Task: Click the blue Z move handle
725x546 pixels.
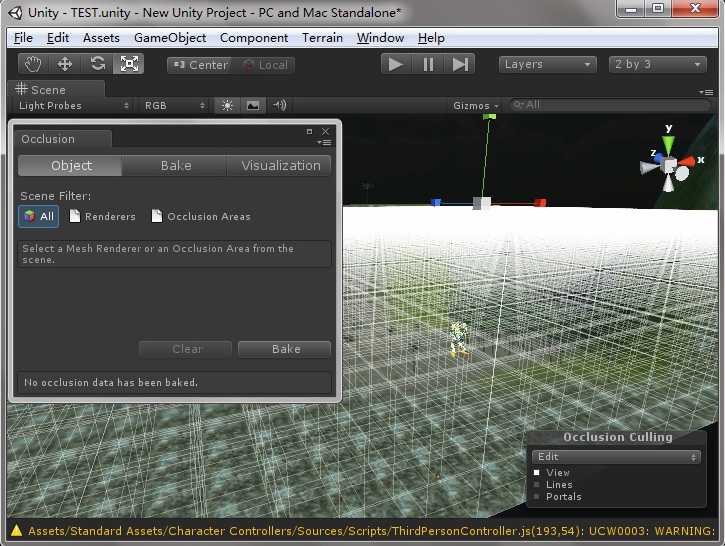Action: tap(436, 202)
